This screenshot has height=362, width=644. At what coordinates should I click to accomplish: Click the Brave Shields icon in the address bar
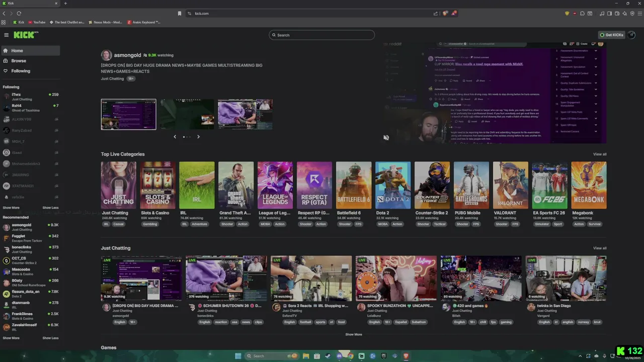coord(445,14)
